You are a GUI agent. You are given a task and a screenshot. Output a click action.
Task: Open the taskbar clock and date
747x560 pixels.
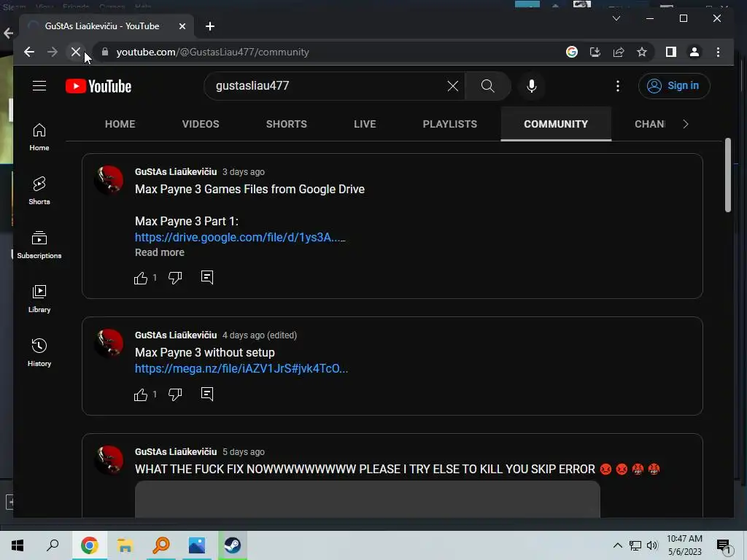point(684,545)
